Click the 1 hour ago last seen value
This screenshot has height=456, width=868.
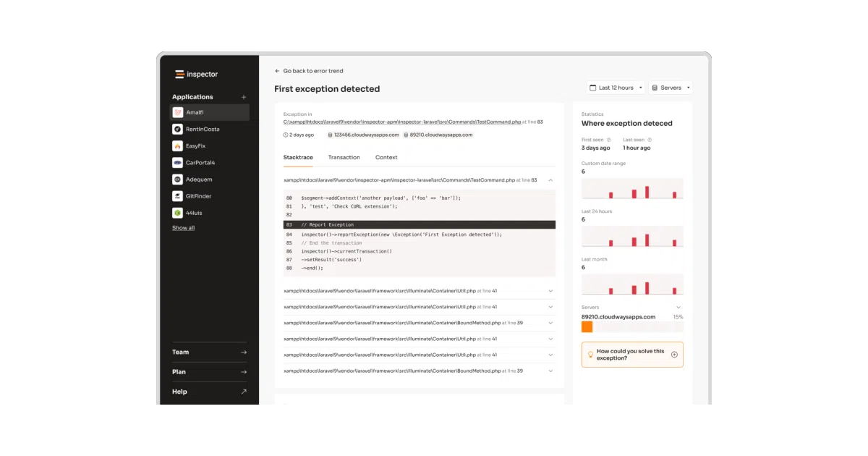637,148
